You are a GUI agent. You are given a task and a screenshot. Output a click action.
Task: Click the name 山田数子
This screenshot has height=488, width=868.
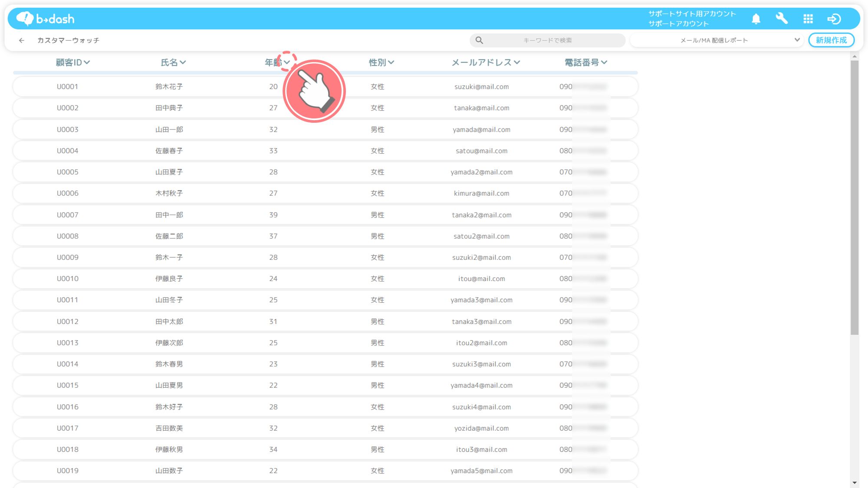(x=169, y=471)
